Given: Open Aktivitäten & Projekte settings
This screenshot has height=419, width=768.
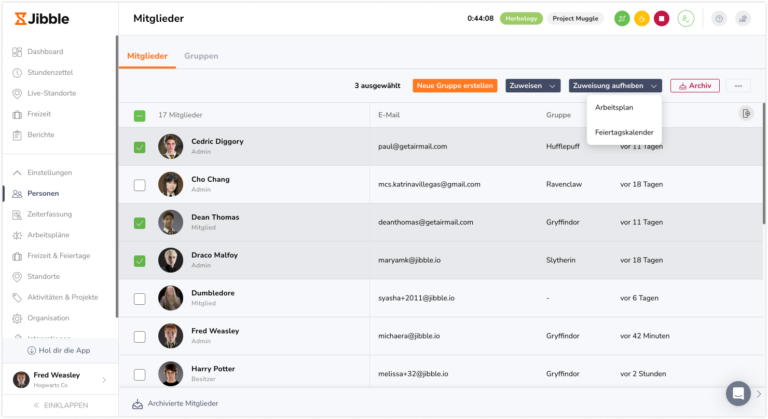Looking at the screenshot, I should click(63, 297).
